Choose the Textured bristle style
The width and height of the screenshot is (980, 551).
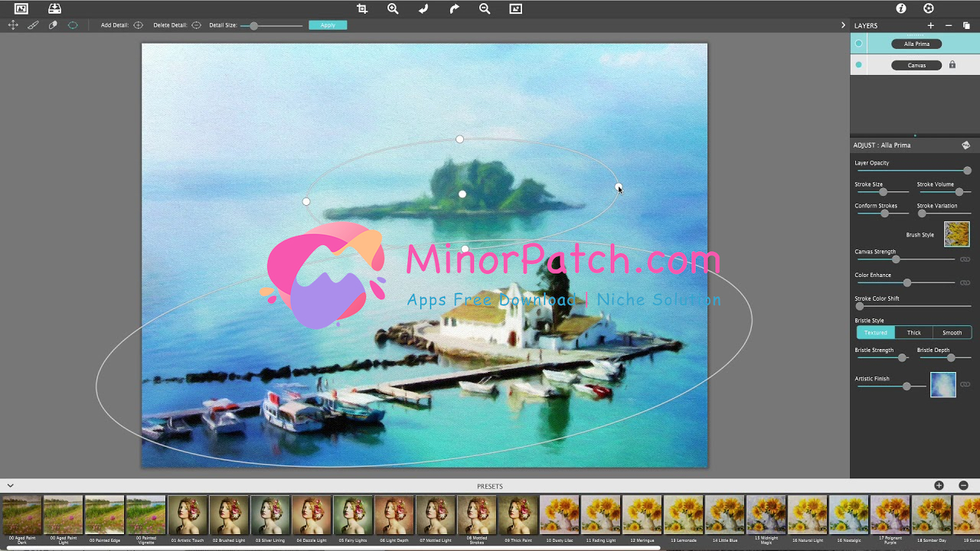[875, 333]
